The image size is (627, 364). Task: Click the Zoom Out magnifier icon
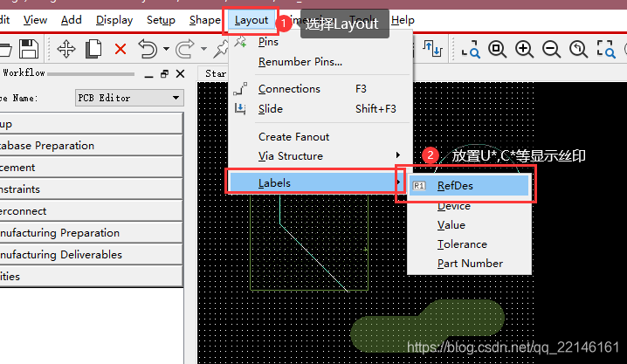coord(551,50)
